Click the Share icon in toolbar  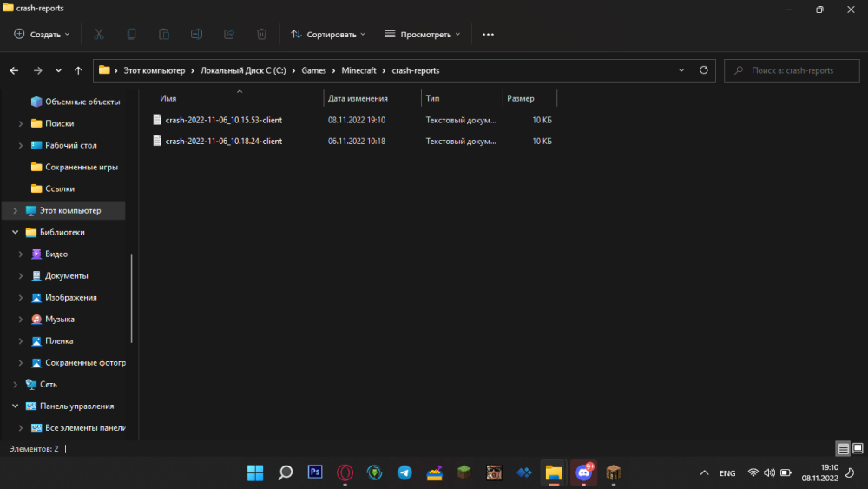tap(229, 35)
